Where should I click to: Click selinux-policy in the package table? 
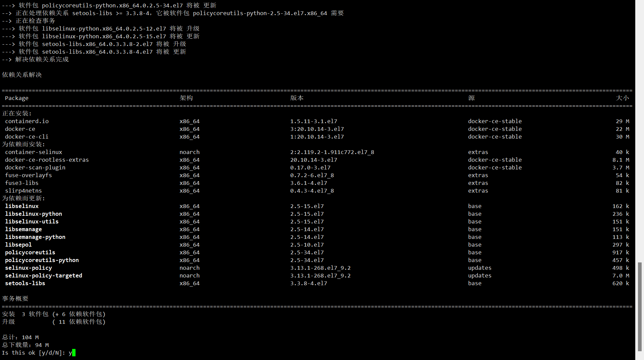point(29,268)
